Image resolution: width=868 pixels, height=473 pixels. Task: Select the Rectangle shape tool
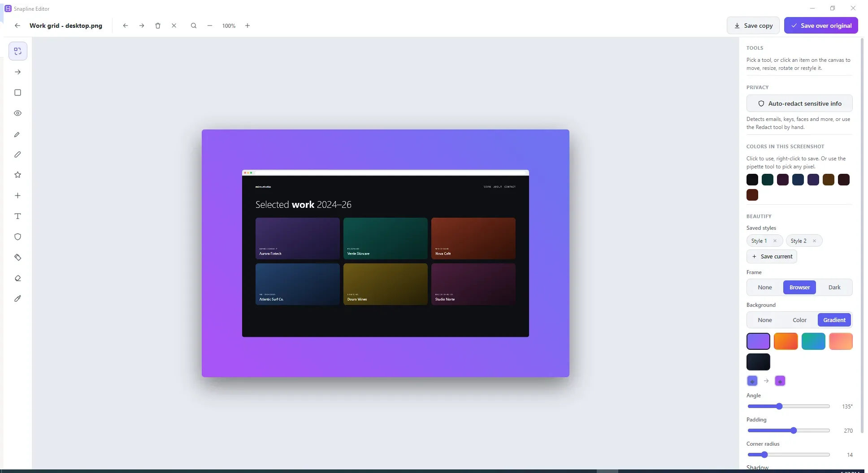click(18, 92)
